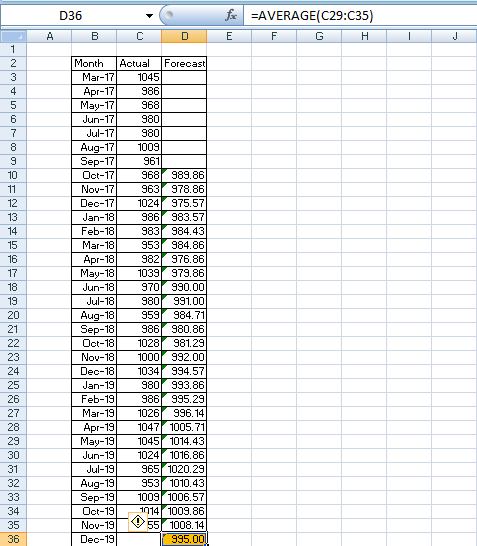Click the Select All corner button

coord(13,36)
